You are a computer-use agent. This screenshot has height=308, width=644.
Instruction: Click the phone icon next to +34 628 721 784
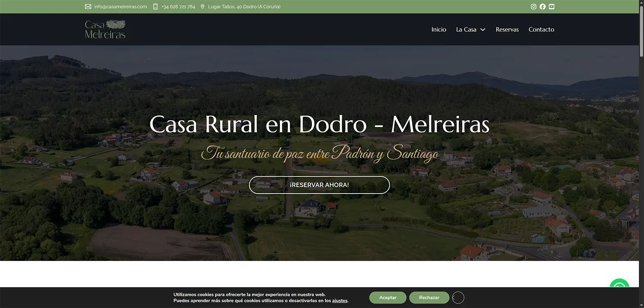[155, 6]
